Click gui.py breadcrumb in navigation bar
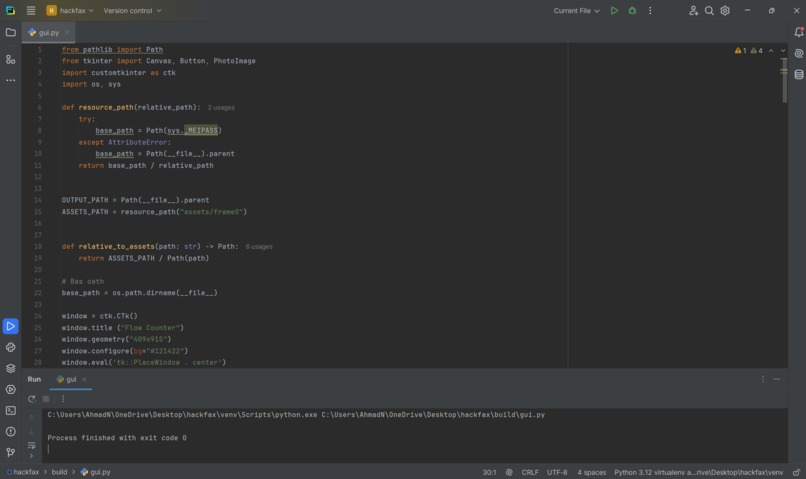Viewport: 806px width, 479px height. point(96,472)
